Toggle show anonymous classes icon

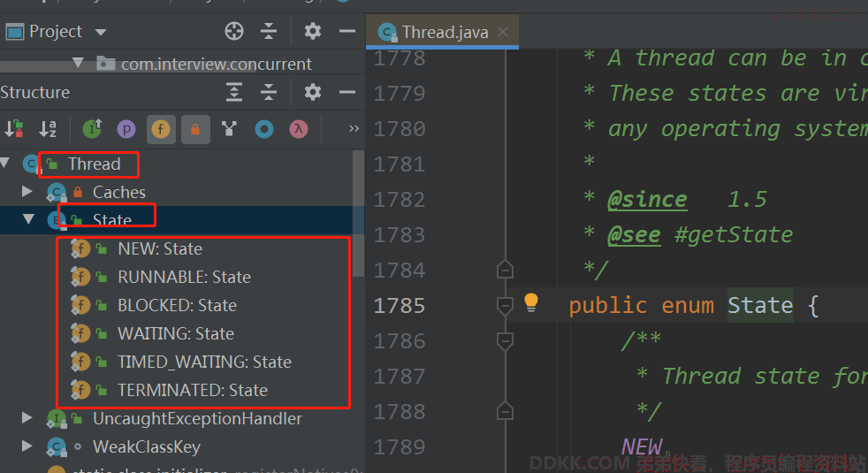click(x=229, y=129)
